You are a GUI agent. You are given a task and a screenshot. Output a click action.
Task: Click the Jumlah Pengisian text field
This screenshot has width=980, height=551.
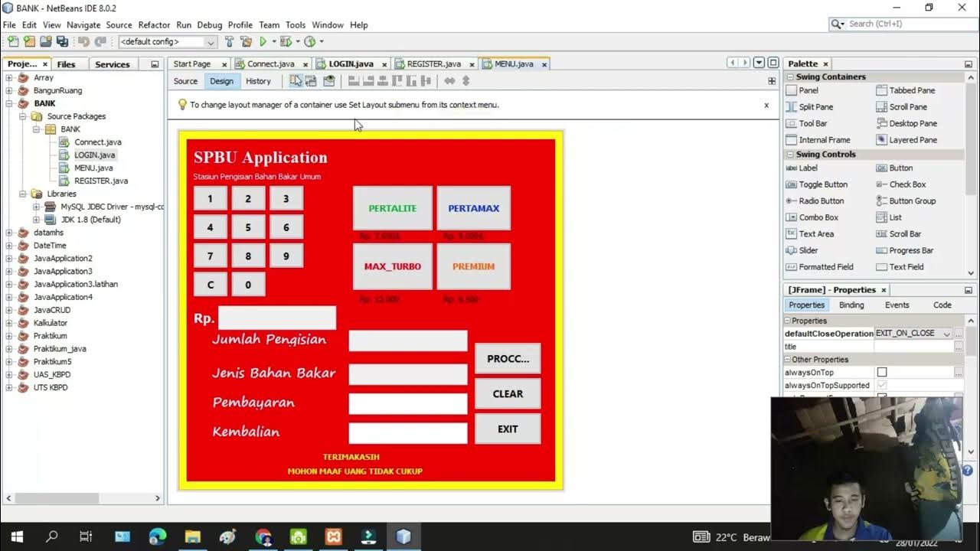(x=408, y=341)
